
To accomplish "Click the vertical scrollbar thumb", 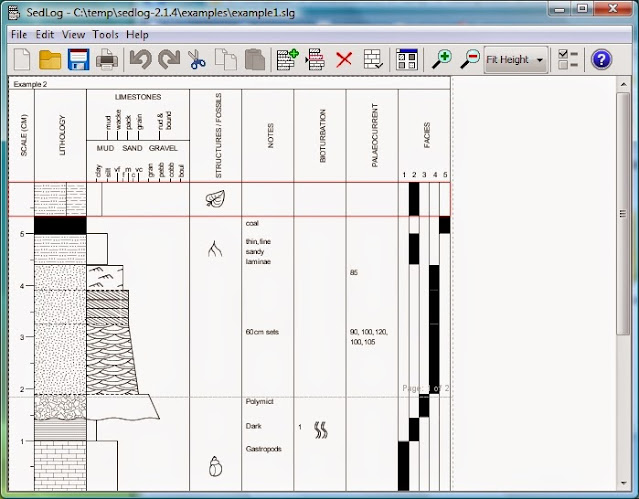I will pyautogui.click(x=623, y=213).
